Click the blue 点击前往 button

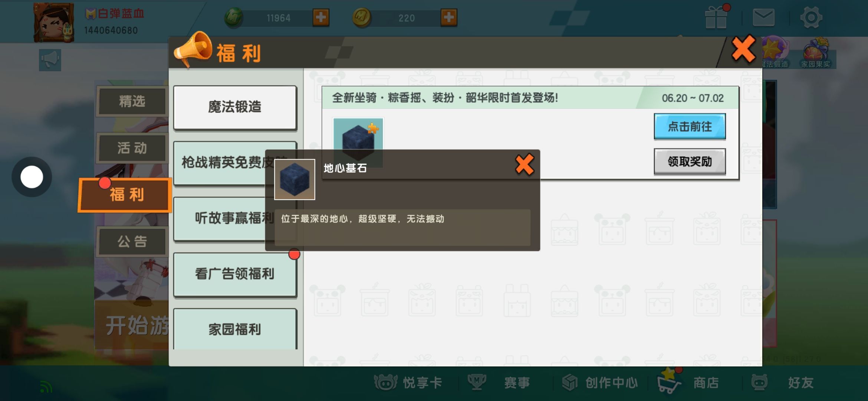tap(690, 127)
